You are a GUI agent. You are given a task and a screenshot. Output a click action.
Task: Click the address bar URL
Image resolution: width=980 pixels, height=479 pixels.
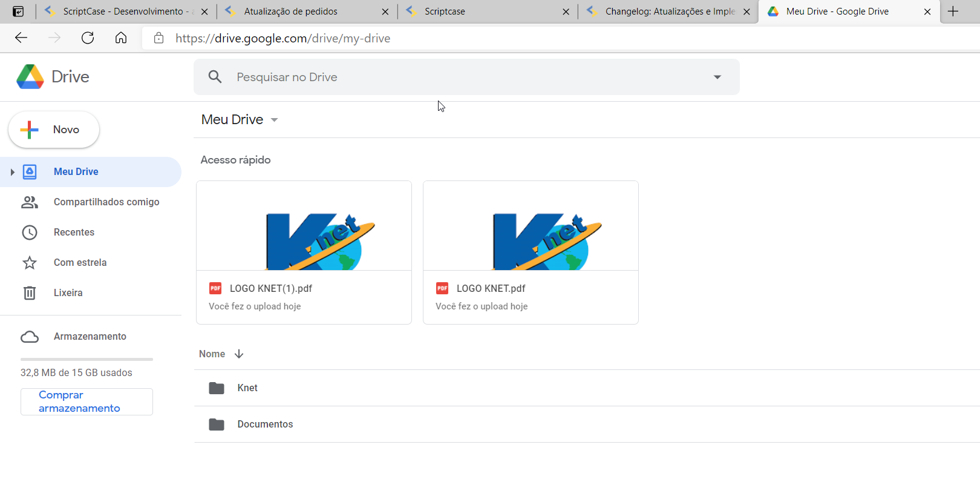(283, 39)
